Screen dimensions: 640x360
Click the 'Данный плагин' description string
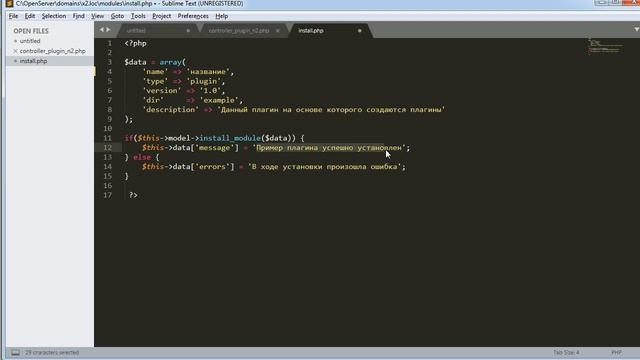[x=250, y=109]
